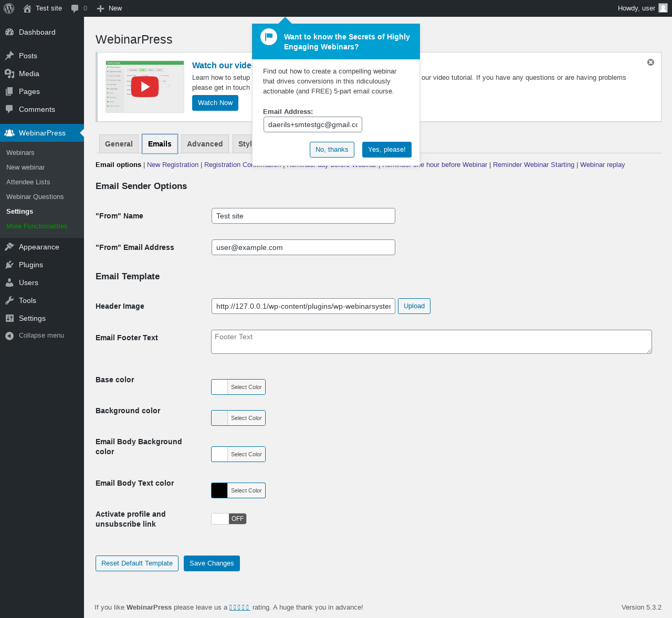This screenshot has height=618, width=672.
Task: Open Attendee Lists submenu item
Action: pyautogui.click(x=28, y=182)
